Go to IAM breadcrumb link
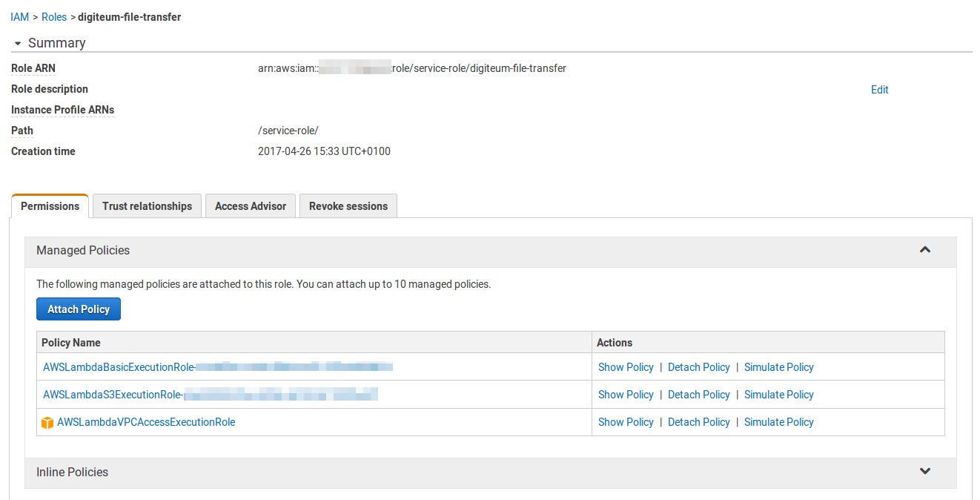This screenshot has width=980, height=500. pos(19,16)
